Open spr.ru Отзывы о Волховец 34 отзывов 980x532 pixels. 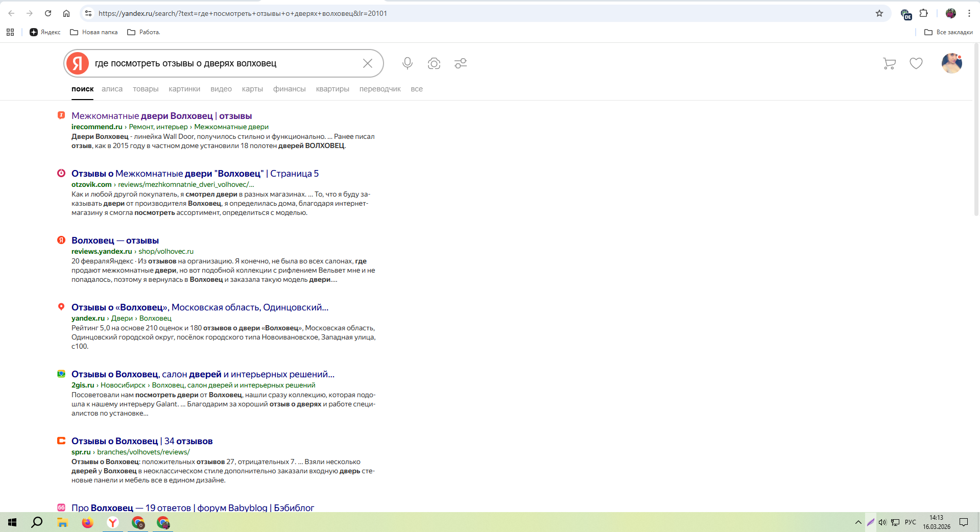142,441
